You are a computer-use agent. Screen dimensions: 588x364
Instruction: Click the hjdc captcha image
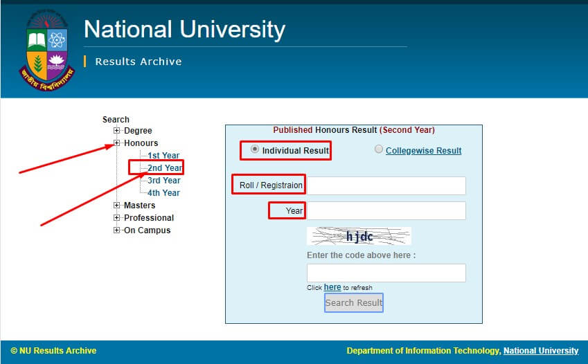359,236
